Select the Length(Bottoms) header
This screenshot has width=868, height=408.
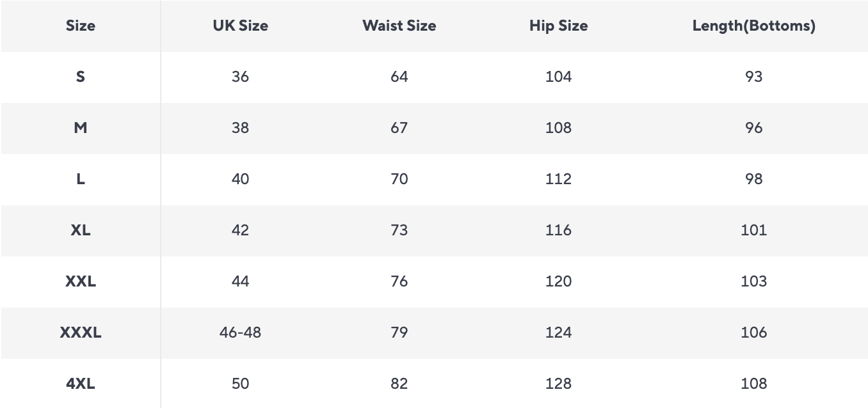click(753, 26)
